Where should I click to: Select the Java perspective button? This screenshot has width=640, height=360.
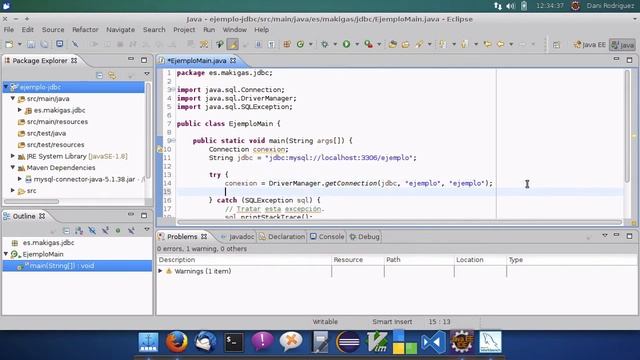[622, 44]
